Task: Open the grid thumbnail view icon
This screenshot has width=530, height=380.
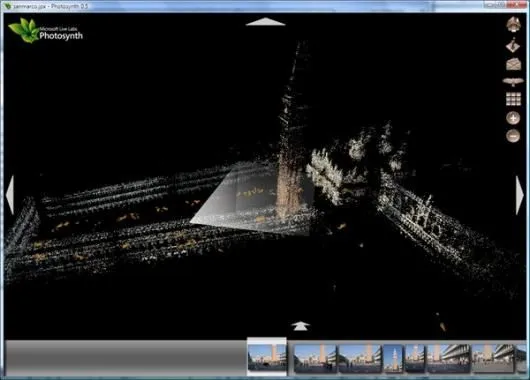Action: tap(513, 99)
